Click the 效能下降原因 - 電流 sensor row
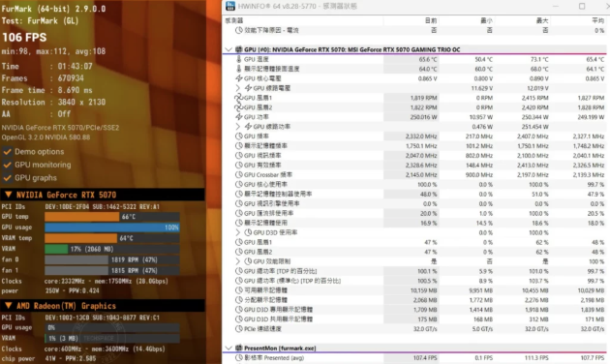Image resolution: width=610 pixels, height=364 pixels. click(x=415, y=30)
